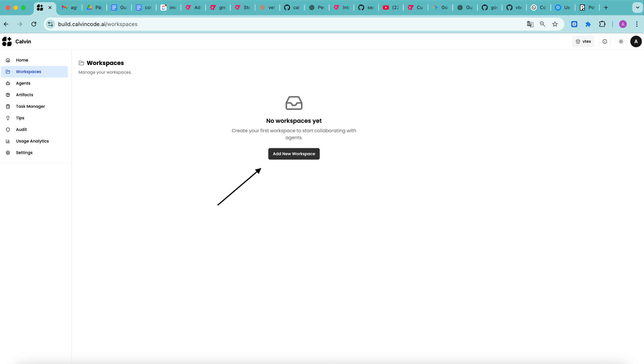Open the Agents sidebar item

point(23,83)
